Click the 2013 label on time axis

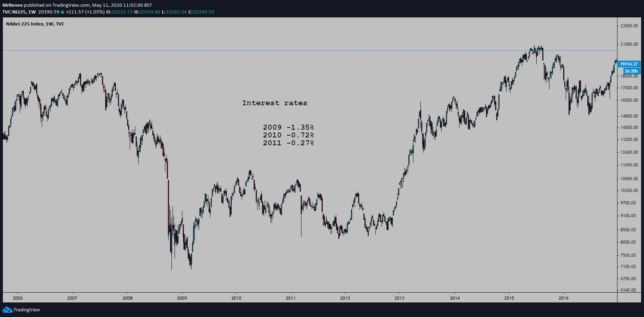pos(400,298)
